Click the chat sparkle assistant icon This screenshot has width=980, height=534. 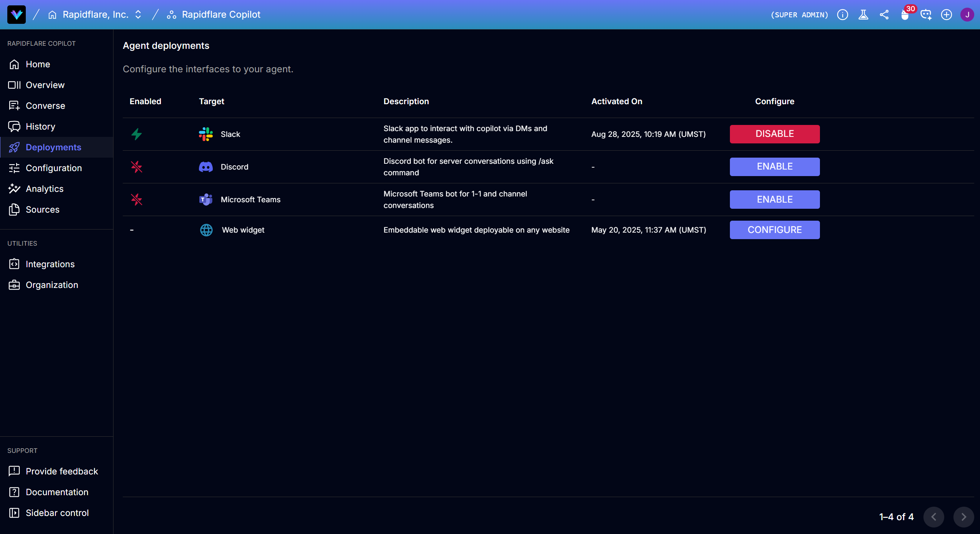[x=926, y=15]
